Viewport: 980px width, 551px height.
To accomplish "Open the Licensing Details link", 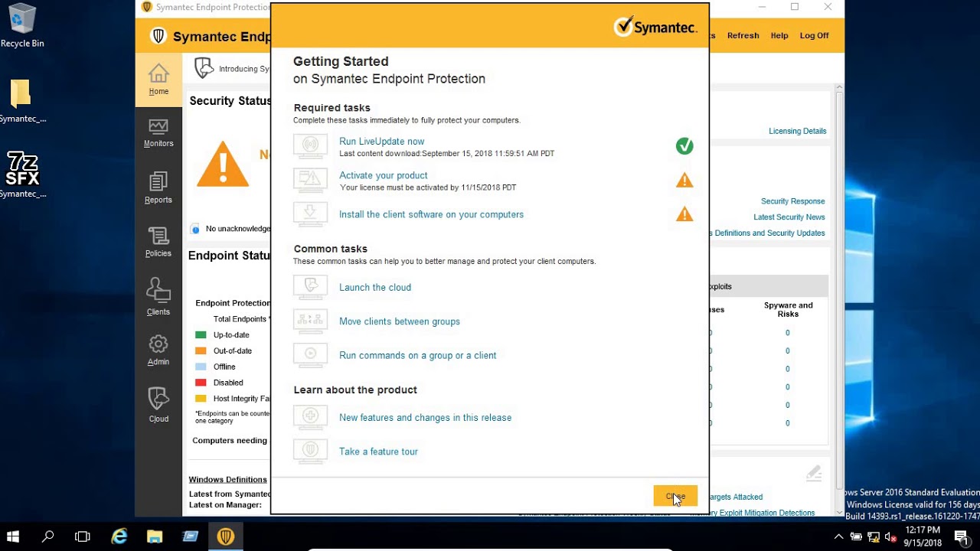I will click(x=797, y=131).
